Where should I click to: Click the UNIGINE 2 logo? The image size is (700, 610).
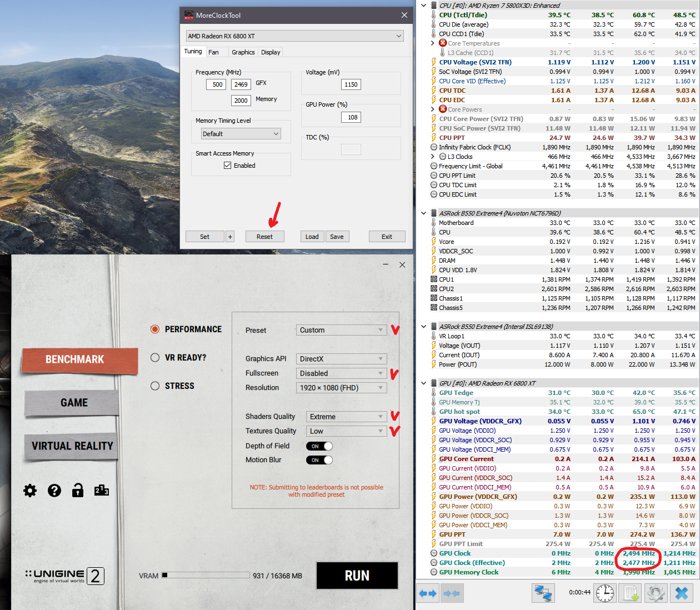[64, 576]
